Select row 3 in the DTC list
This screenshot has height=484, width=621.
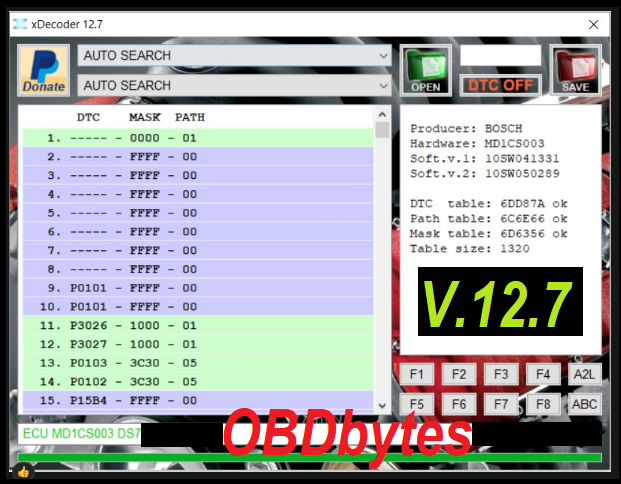click(198, 175)
